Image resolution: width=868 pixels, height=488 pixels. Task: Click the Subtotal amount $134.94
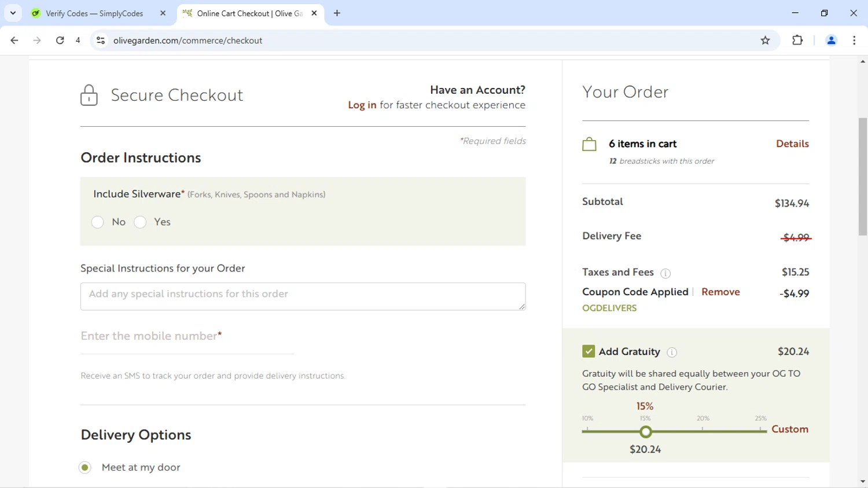(x=792, y=203)
